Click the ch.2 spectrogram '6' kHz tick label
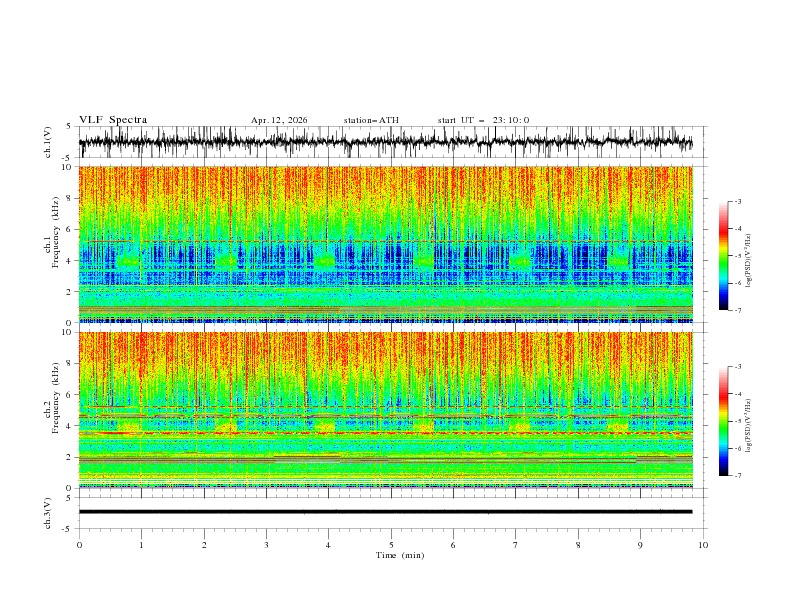The width and height of the screenshot is (792, 612). [x=69, y=395]
